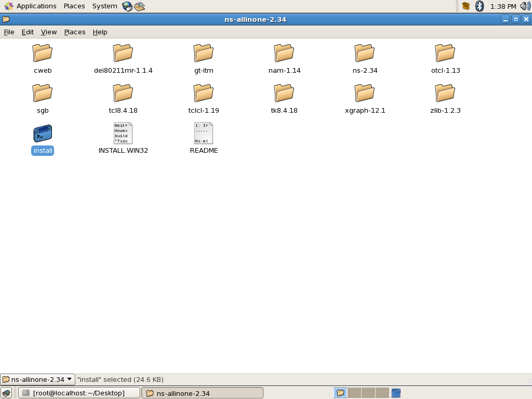Image resolution: width=532 pixels, height=399 pixels.
Task: Switch to the terminal window in taskbar
Action: pos(78,393)
